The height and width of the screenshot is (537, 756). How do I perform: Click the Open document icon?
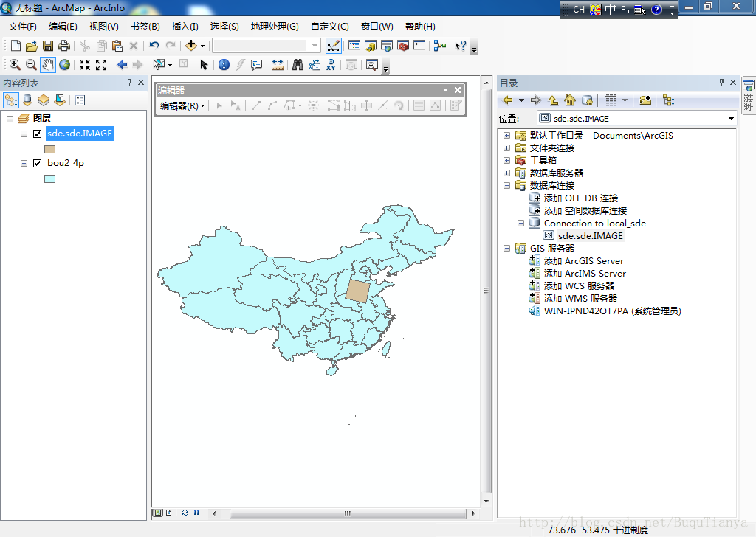point(32,46)
